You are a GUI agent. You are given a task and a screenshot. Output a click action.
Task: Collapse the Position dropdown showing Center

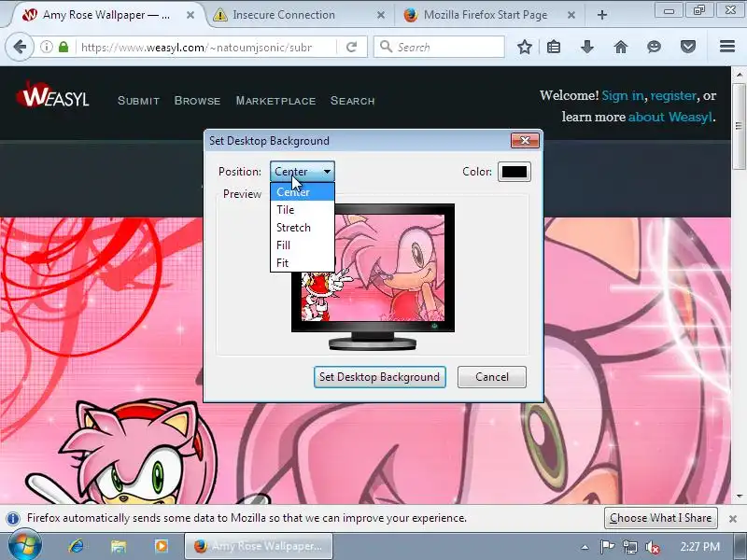tap(302, 172)
